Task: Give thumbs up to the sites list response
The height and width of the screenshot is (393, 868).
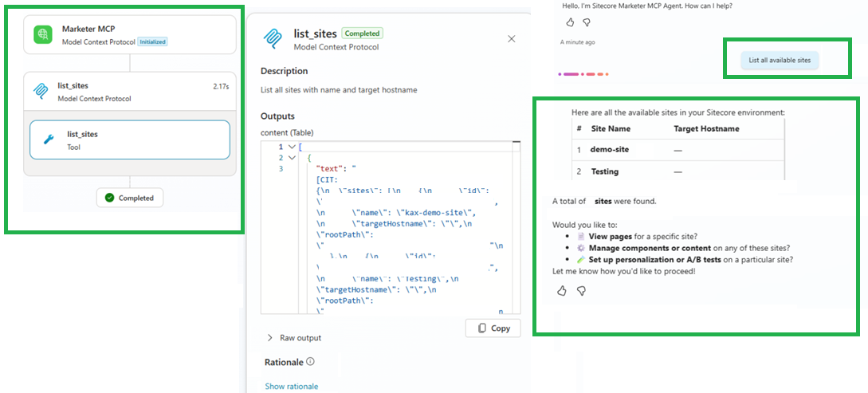Action: [561, 291]
